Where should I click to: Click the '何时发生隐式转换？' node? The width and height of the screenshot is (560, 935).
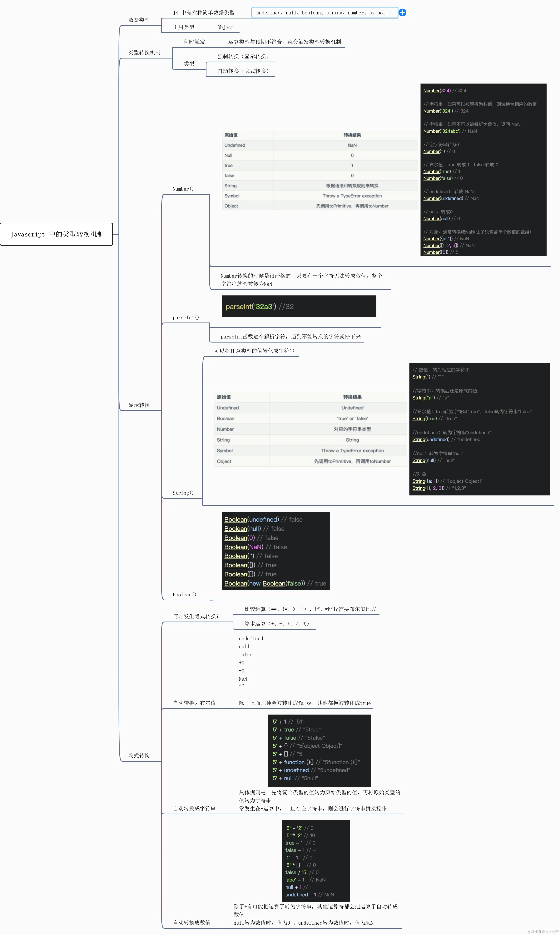[x=196, y=616]
